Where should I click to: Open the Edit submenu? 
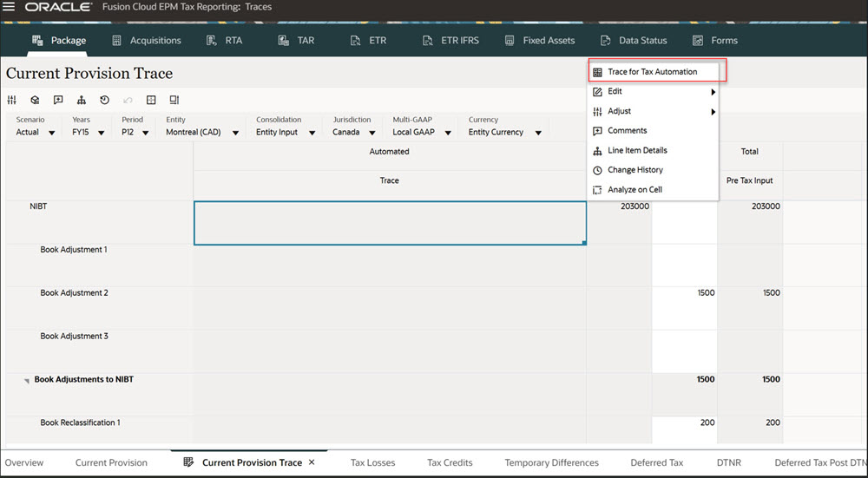(654, 91)
